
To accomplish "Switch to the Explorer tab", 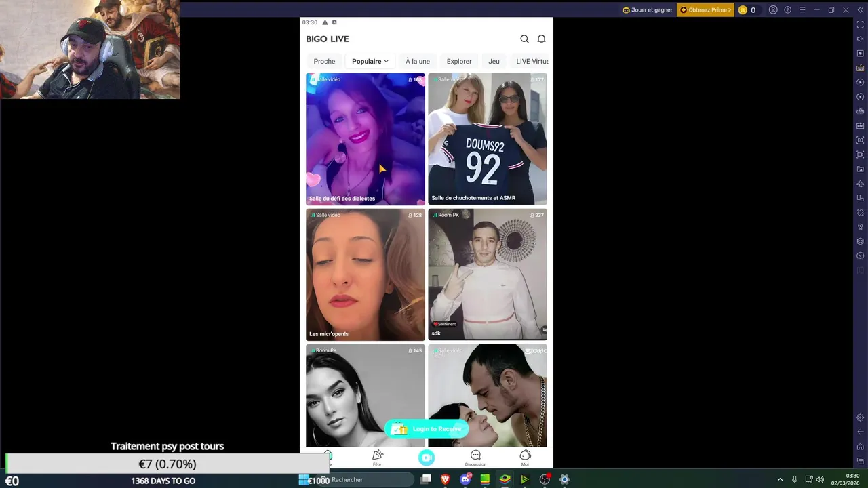I will [459, 61].
